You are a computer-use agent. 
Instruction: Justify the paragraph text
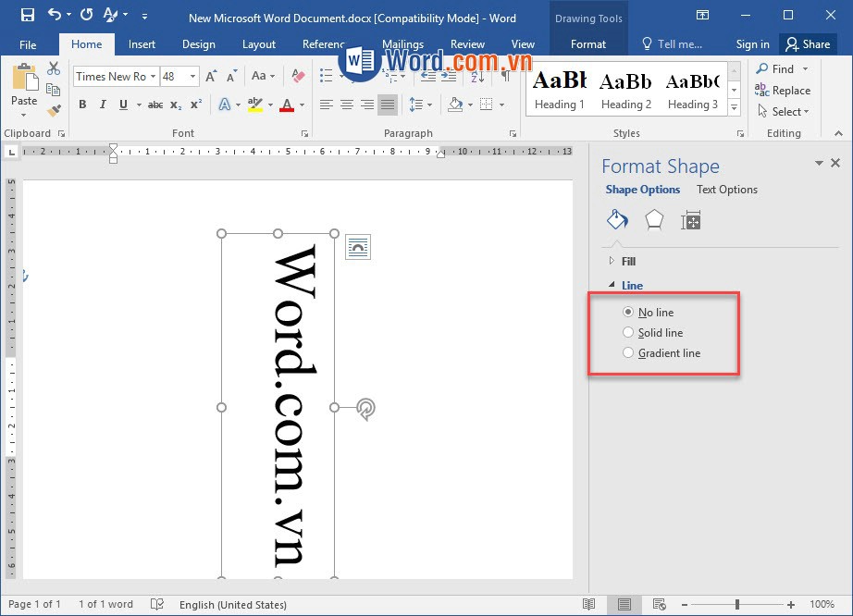[388, 105]
